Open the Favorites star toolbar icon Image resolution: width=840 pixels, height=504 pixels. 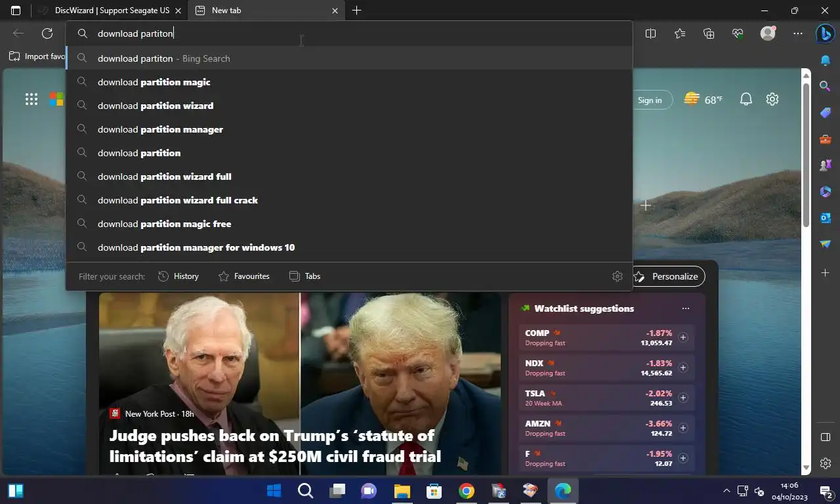pyautogui.click(x=679, y=33)
